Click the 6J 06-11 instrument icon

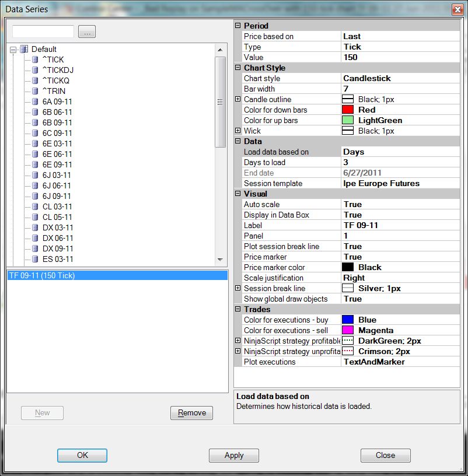(35, 185)
